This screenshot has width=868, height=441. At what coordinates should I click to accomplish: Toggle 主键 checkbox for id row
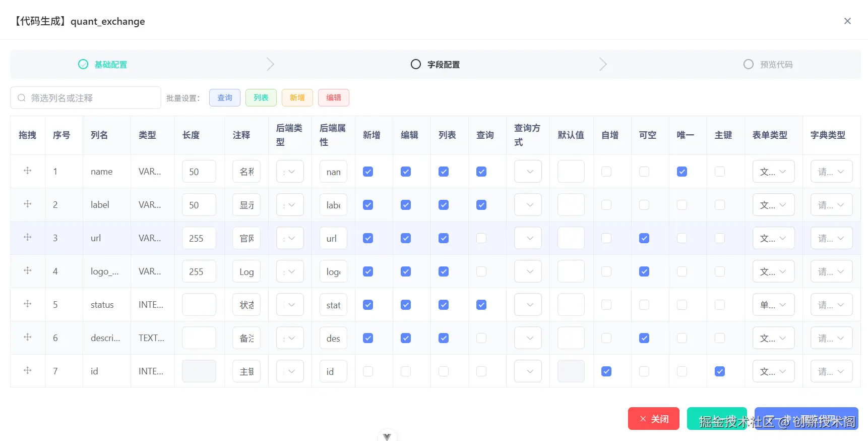tap(720, 371)
